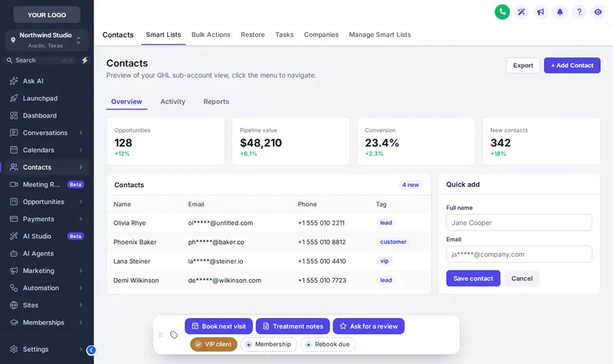The width and height of the screenshot is (613, 364).
Task: Open the Restore tab
Action: (253, 34)
